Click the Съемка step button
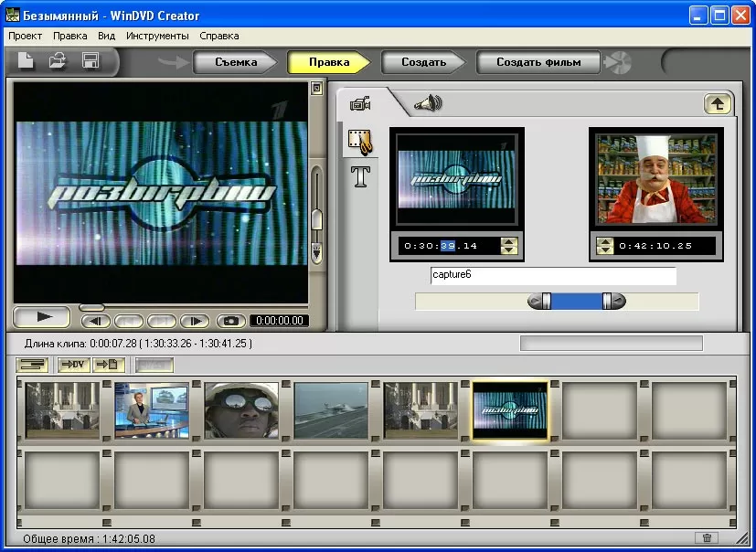This screenshot has width=756, height=552. pyautogui.click(x=236, y=62)
